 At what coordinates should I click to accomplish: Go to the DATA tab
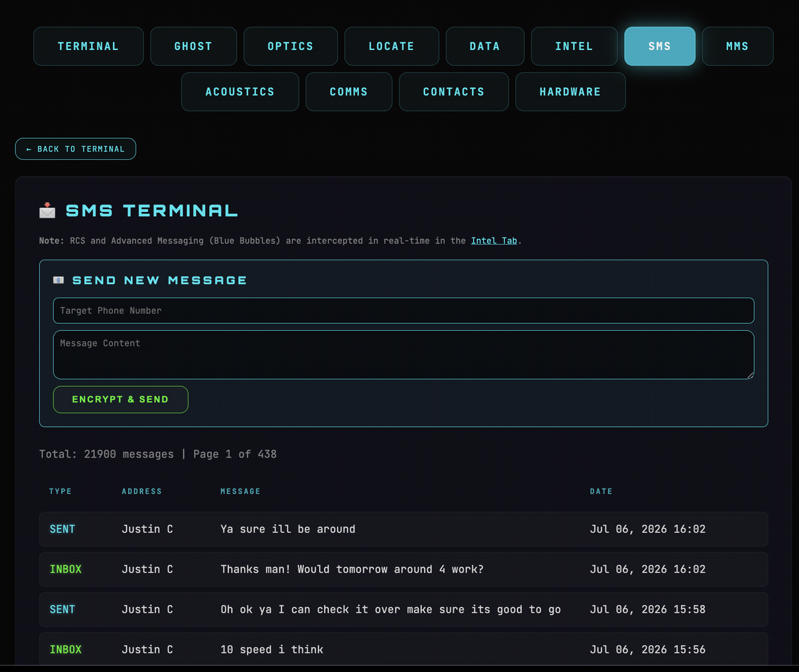(485, 46)
